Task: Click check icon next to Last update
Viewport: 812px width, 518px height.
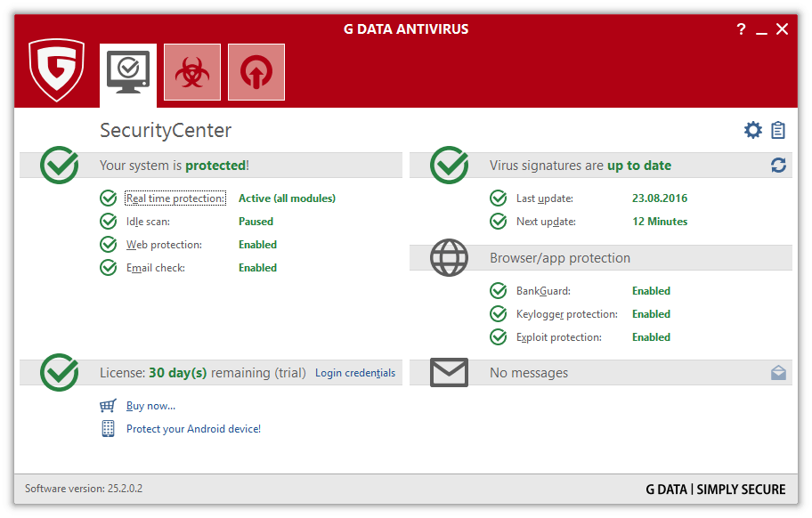Action: (499, 198)
